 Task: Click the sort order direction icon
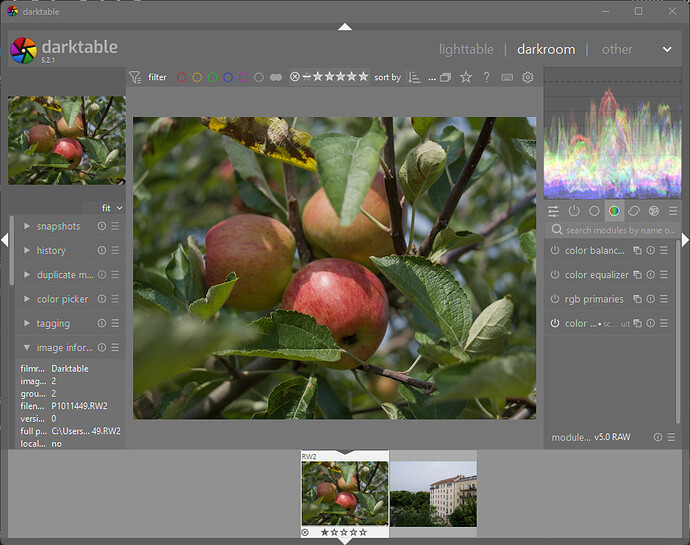click(415, 77)
